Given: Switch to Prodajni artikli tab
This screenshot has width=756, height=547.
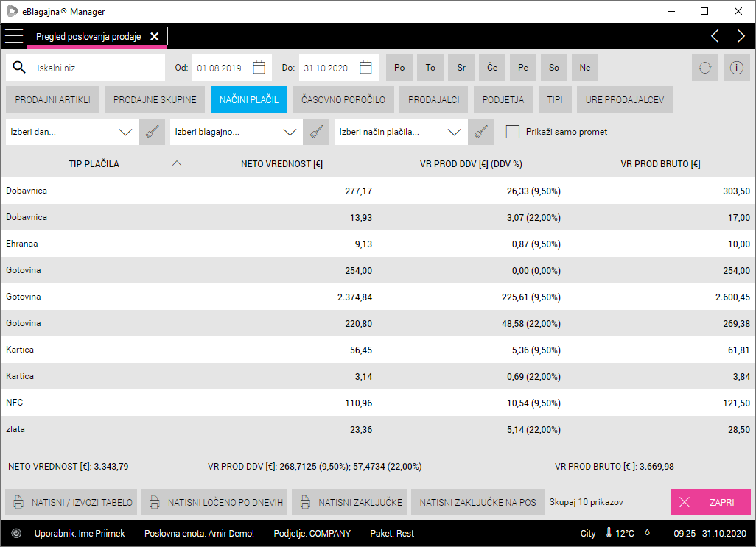Looking at the screenshot, I should (x=52, y=99).
